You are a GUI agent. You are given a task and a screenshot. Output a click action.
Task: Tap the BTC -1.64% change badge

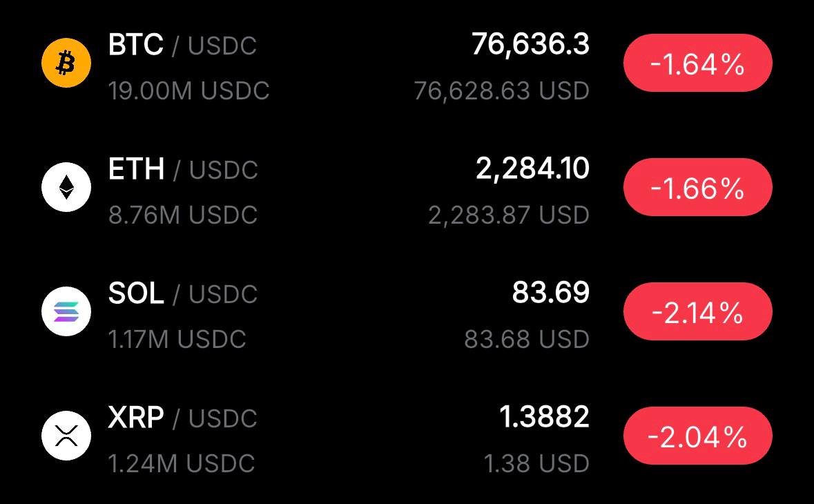pyautogui.click(x=697, y=64)
